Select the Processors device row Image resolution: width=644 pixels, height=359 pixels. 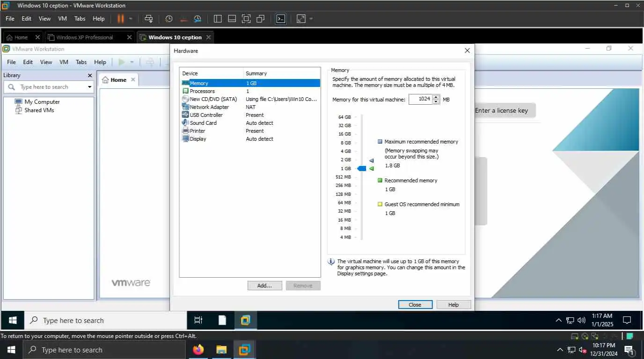(x=250, y=91)
